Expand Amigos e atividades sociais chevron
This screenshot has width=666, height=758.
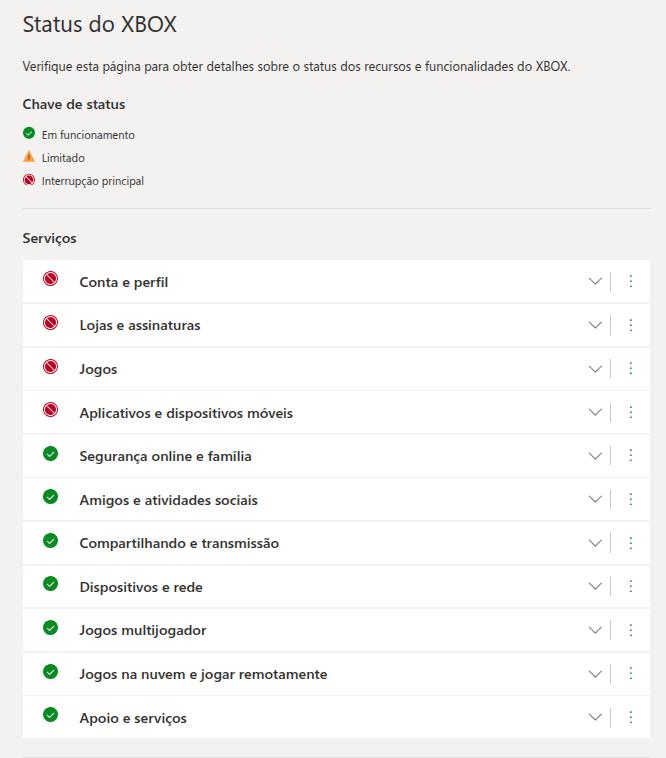click(595, 499)
